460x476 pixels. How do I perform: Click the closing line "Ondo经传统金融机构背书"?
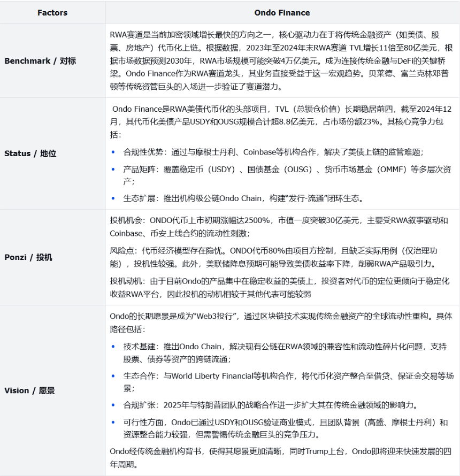click(x=281, y=457)
